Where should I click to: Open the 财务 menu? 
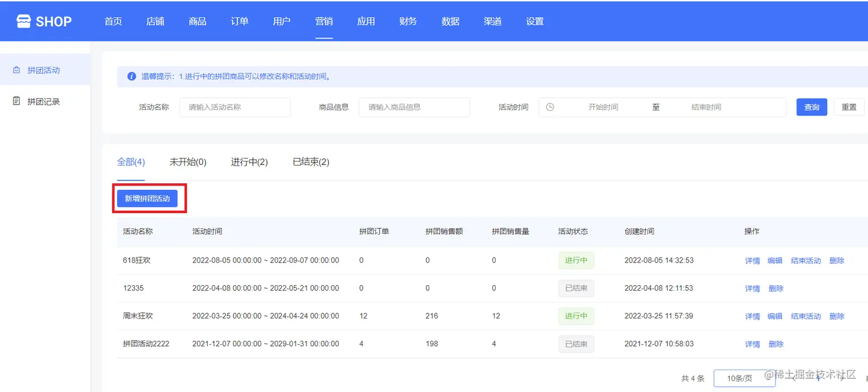(408, 21)
